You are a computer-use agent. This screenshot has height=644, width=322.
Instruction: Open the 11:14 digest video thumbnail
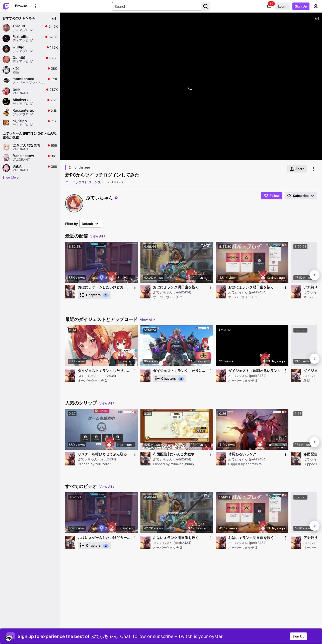pyautogui.click(x=102, y=346)
